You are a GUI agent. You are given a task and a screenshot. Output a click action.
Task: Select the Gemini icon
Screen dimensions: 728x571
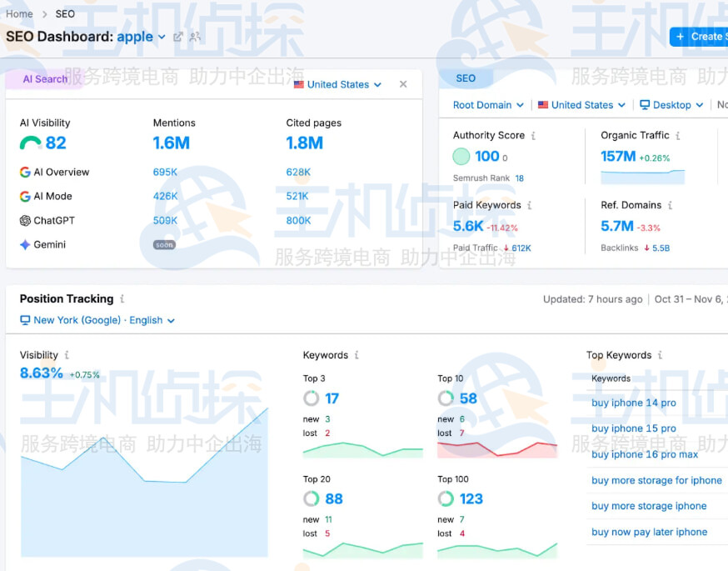pyautogui.click(x=23, y=244)
